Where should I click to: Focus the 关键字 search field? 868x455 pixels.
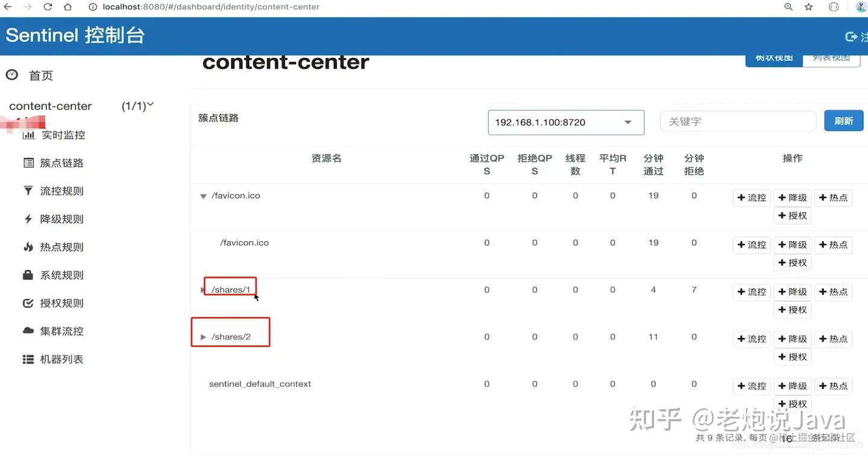(738, 121)
